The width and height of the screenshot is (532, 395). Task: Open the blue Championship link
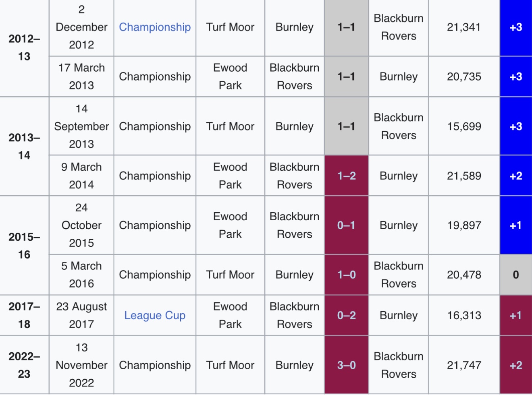pyautogui.click(x=155, y=27)
